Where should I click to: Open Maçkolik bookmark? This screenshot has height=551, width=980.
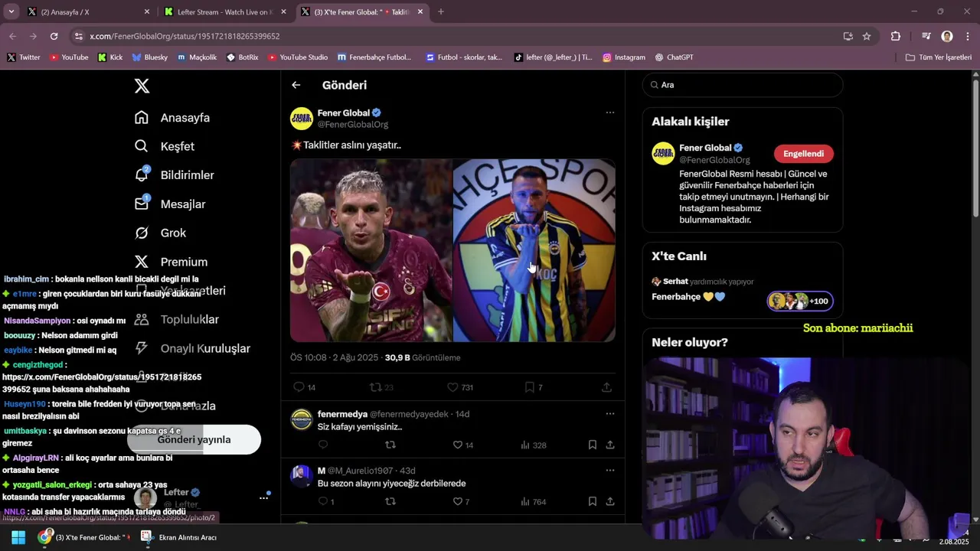pyautogui.click(x=197, y=57)
